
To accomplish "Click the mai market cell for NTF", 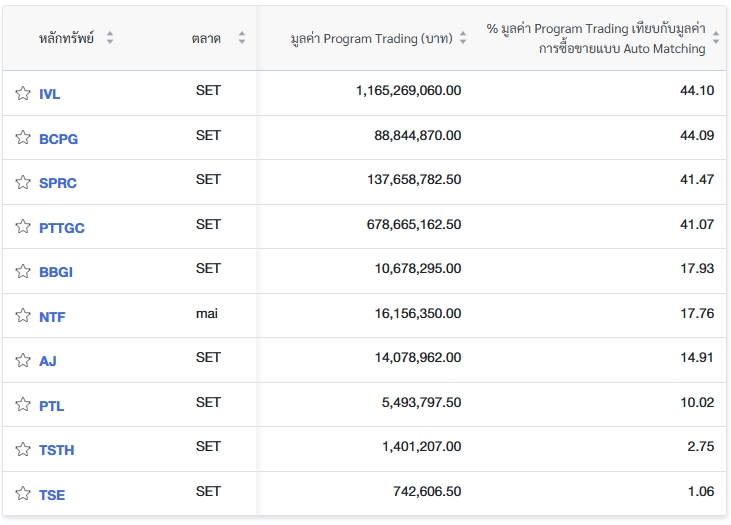I will click(x=207, y=314).
